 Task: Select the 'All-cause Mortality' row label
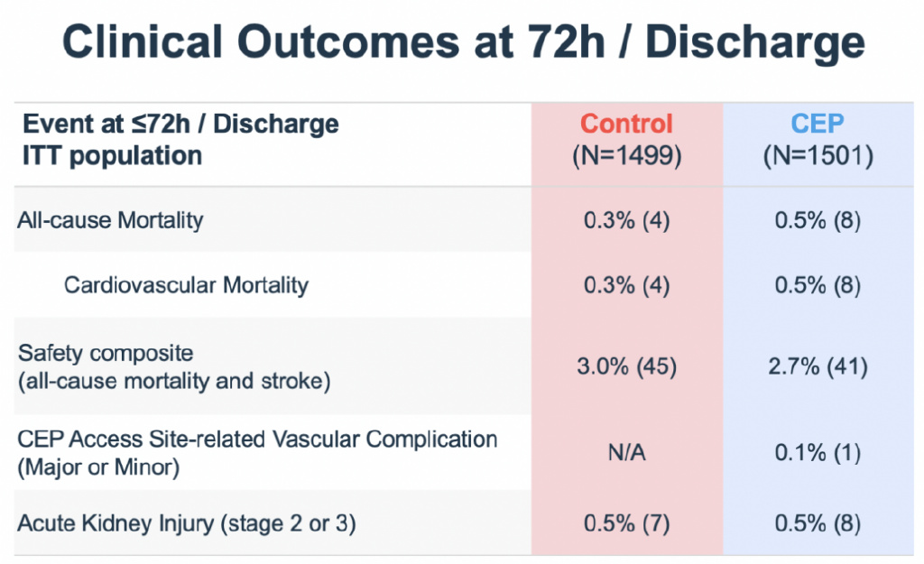110,219
